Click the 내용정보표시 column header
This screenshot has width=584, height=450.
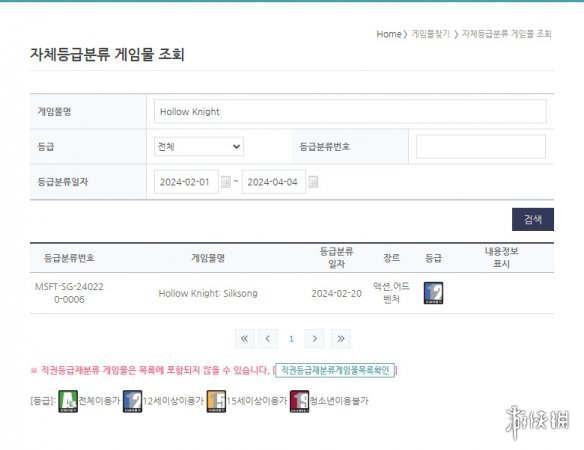click(501, 257)
